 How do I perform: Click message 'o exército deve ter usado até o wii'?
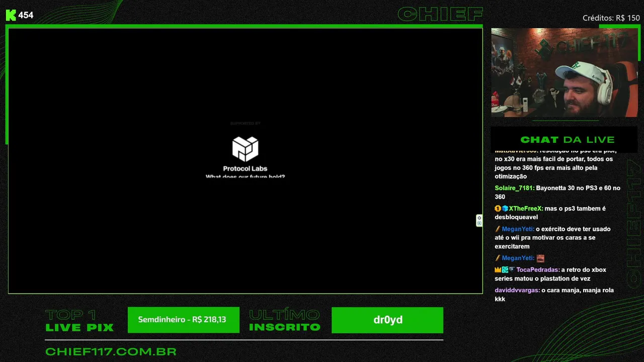click(x=552, y=237)
